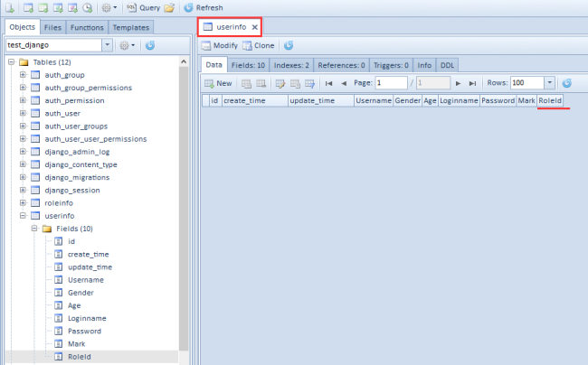The width and height of the screenshot is (588, 365).
Task: Select the Password field in tree
Action: click(x=84, y=331)
